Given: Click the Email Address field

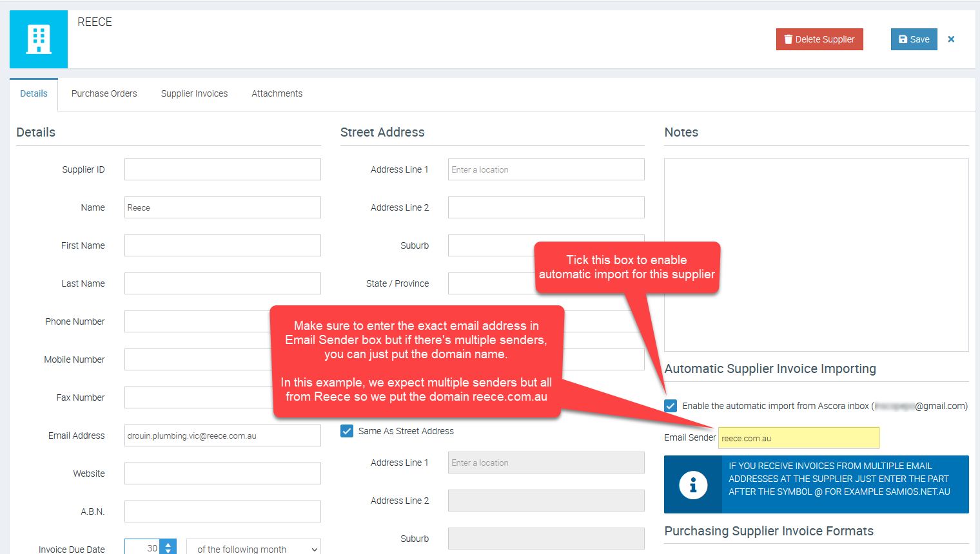Looking at the screenshot, I should (x=222, y=435).
